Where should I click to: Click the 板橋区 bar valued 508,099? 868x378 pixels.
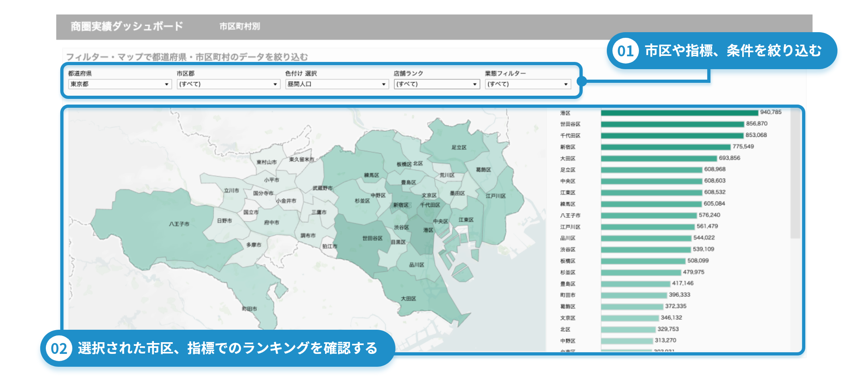click(x=643, y=261)
